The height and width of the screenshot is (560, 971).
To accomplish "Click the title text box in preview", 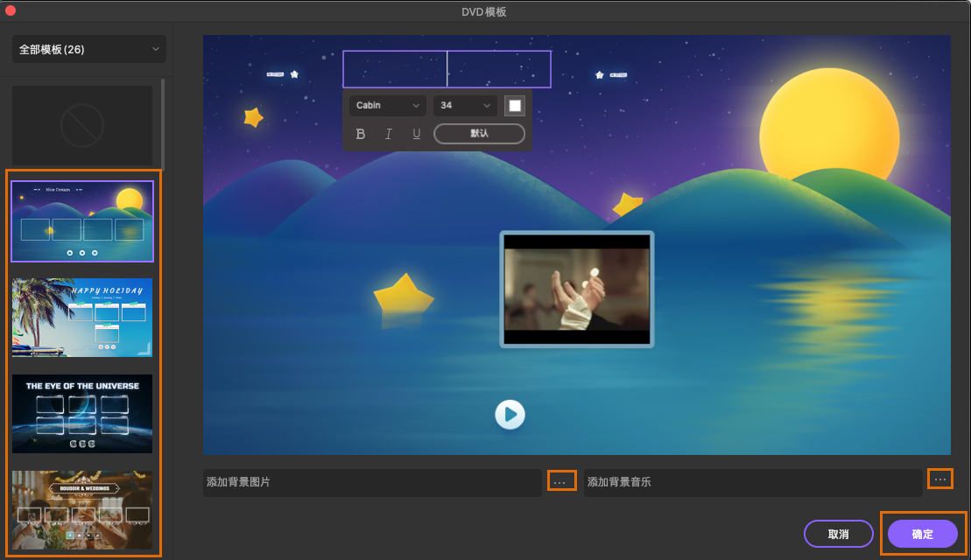I will (x=447, y=68).
